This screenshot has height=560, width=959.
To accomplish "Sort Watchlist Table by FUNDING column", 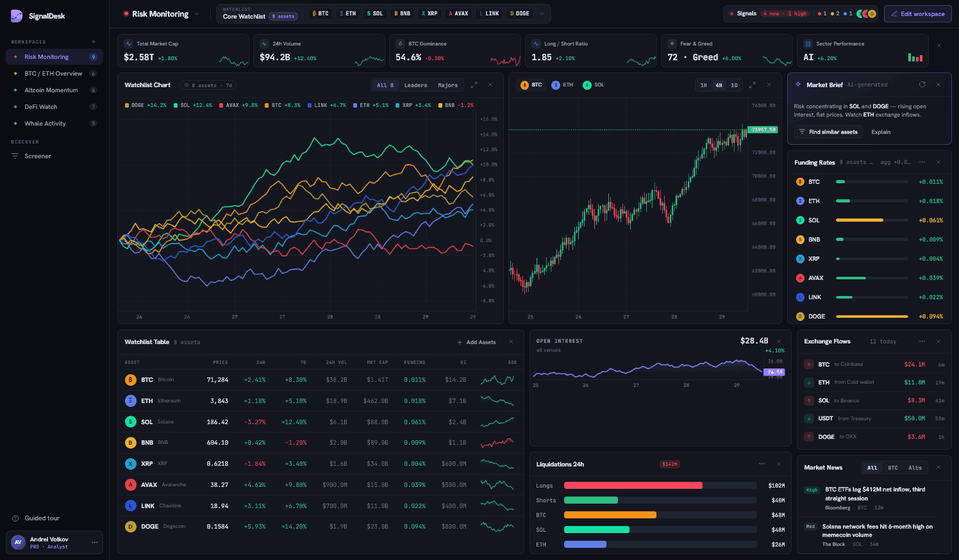I will 415,363.
